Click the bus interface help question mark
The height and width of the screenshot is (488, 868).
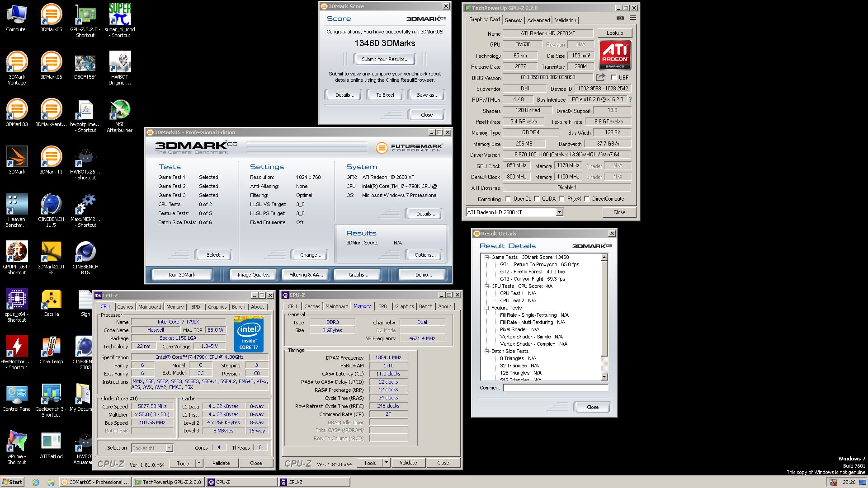(630, 99)
